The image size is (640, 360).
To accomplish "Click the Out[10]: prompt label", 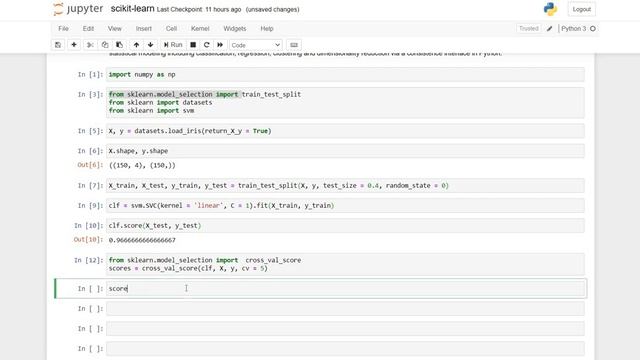I will [x=89, y=240].
